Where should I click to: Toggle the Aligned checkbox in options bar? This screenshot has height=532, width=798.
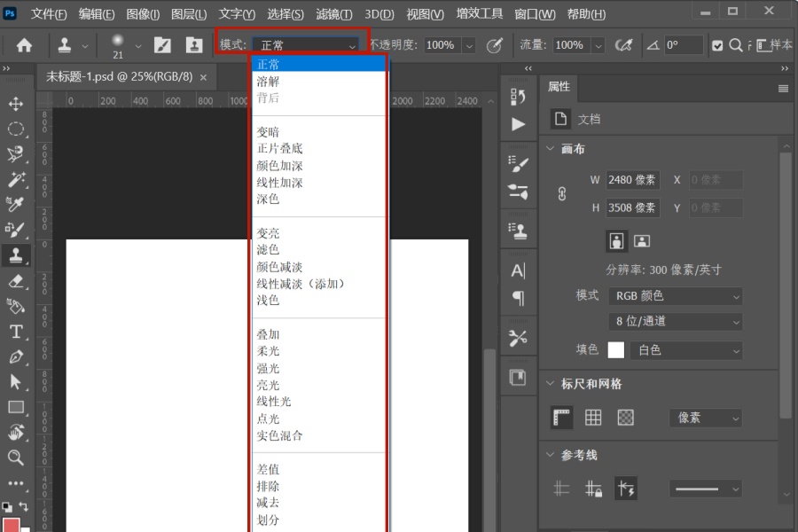tap(717, 46)
